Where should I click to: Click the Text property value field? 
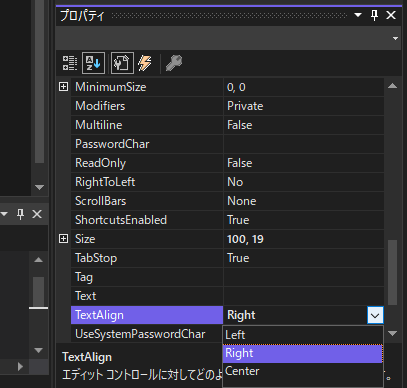pyautogui.click(x=304, y=296)
